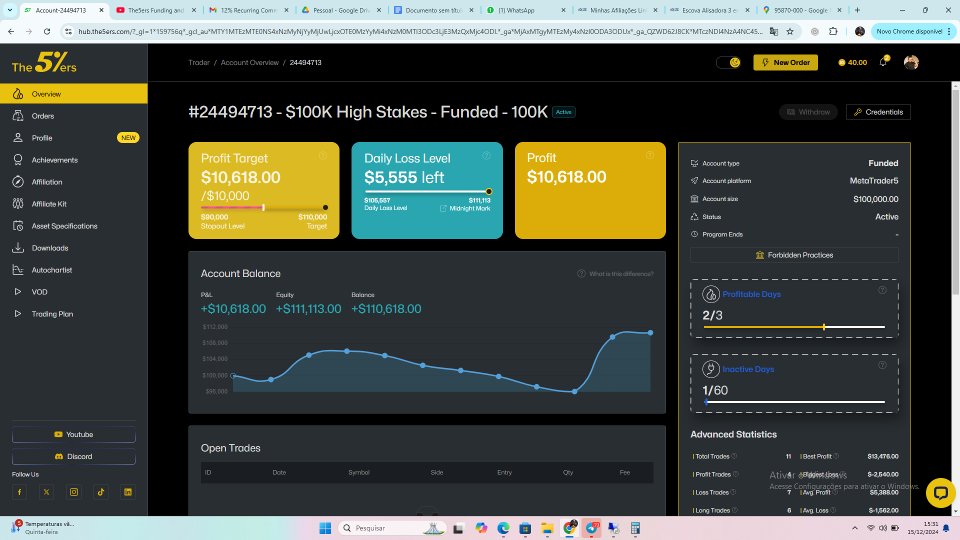
Task: Bookmark this page with star icon
Action: [790, 31]
